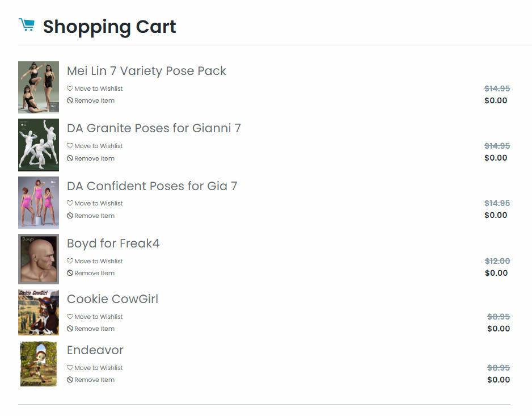
Task: Click heart icon for Boyd for Freak4
Action: 70,261
